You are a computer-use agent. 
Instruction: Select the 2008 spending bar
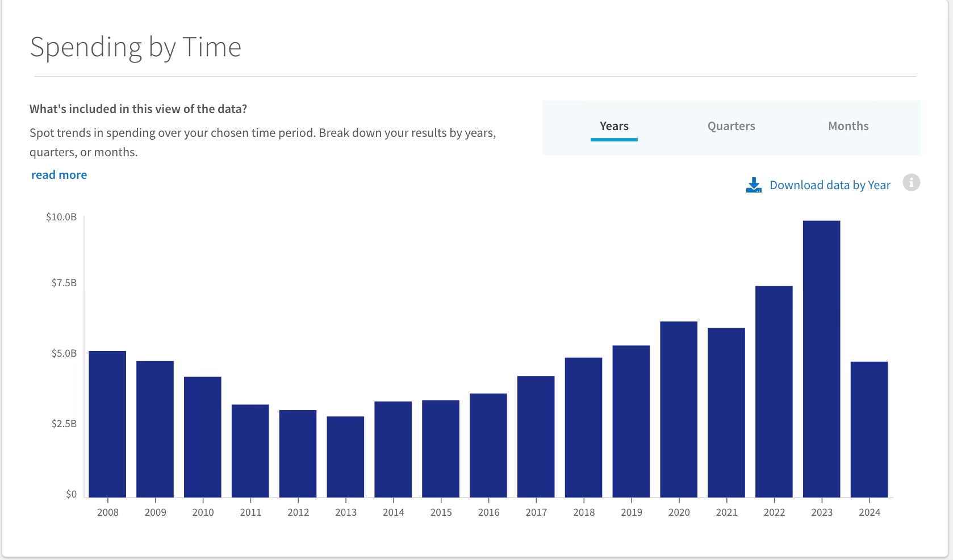pyautogui.click(x=107, y=424)
